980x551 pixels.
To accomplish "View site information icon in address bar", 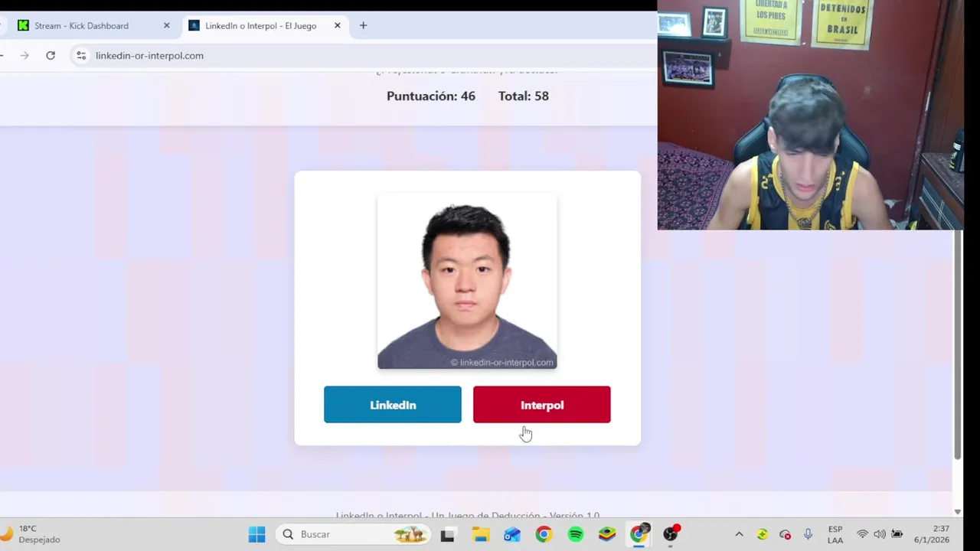I will [81, 55].
